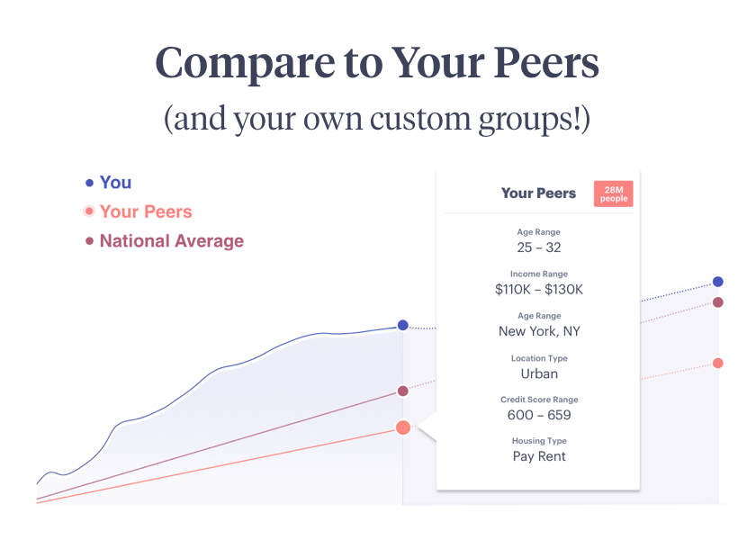Select the coral Your Peers mid-chart marker
Screen dimensions: 756x540
[x=403, y=427]
